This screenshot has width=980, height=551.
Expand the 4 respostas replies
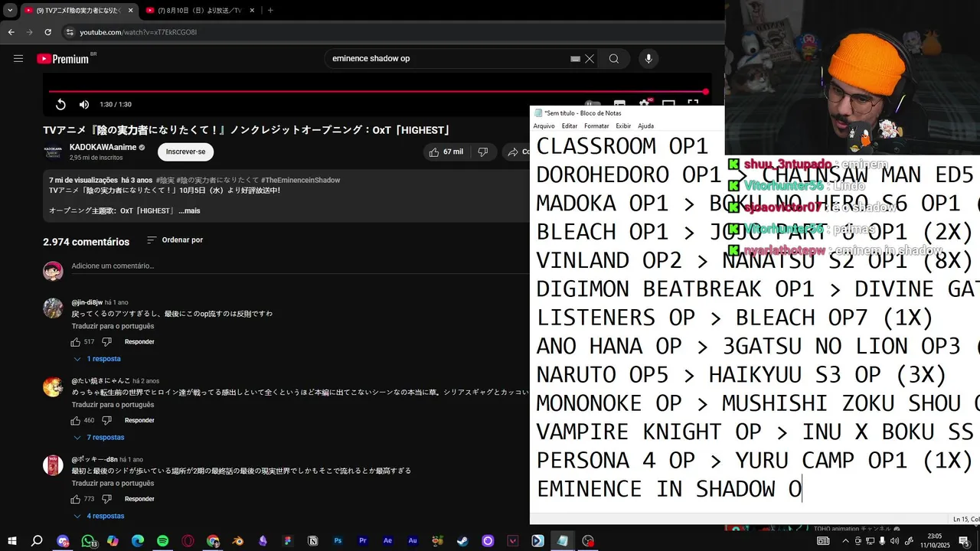point(98,517)
